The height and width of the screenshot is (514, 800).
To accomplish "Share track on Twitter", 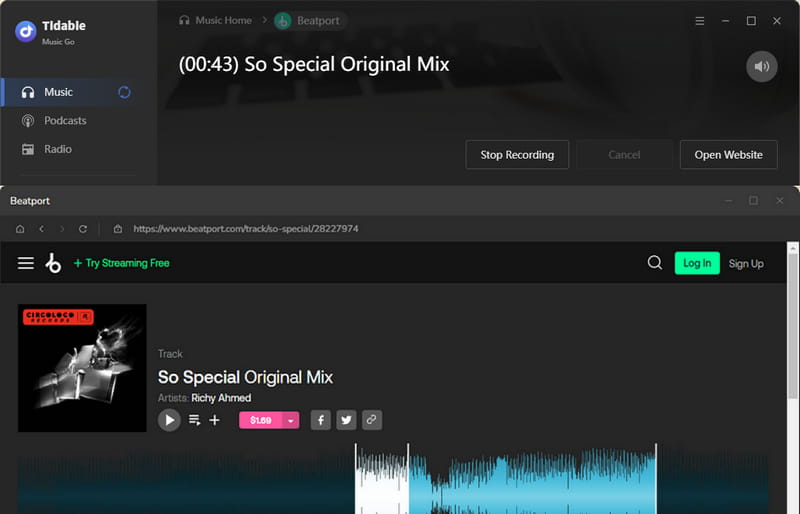I will (x=346, y=420).
